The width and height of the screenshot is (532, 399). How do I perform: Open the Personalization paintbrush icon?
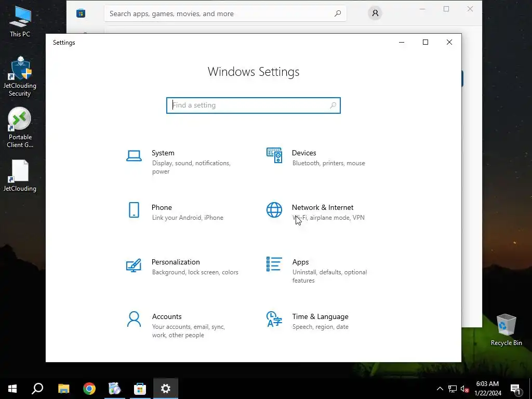(x=134, y=265)
